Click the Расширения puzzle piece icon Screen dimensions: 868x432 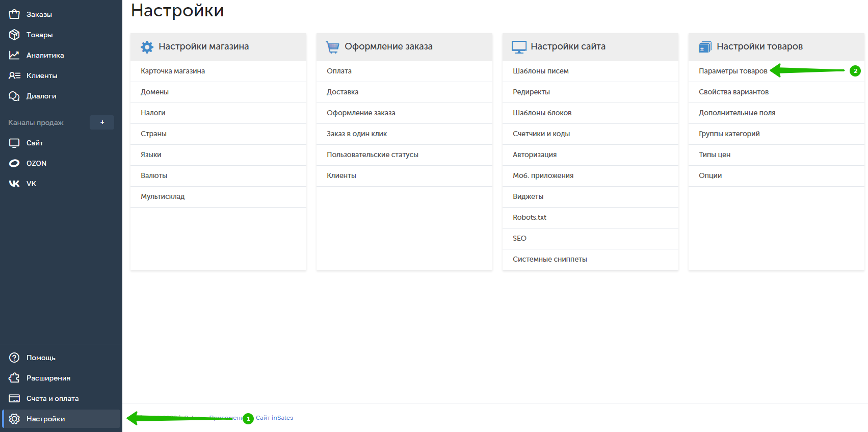(14, 378)
